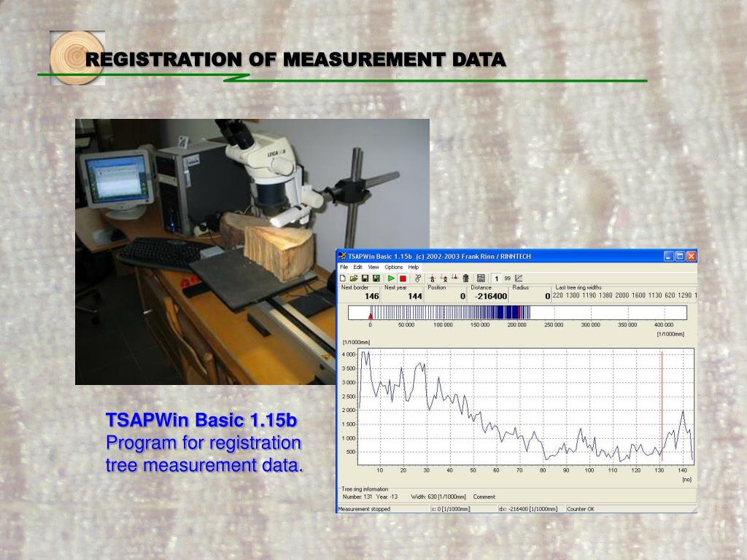Click the "Number: 131" tree ring info
The height and width of the screenshot is (560, 747).
[357, 497]
